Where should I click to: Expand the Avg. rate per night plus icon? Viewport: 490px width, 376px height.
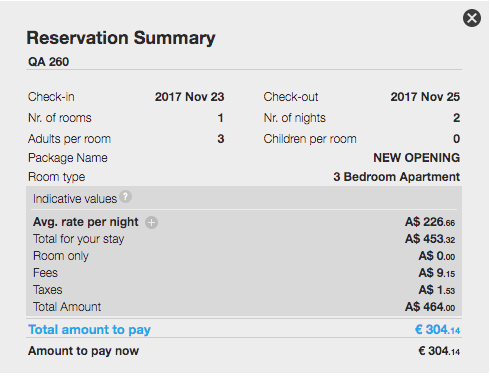[151, 223]
